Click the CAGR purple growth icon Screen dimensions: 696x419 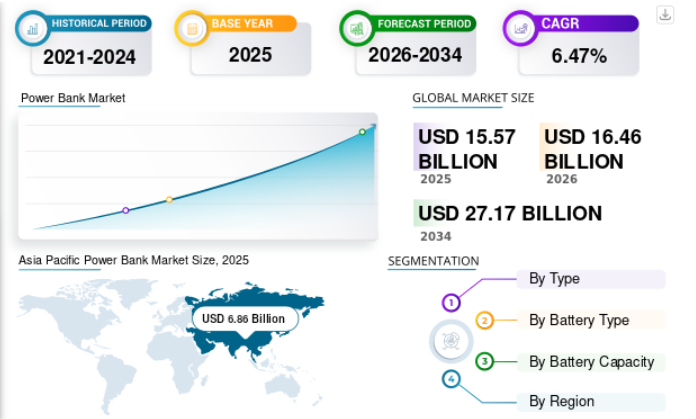pos(521,29)
